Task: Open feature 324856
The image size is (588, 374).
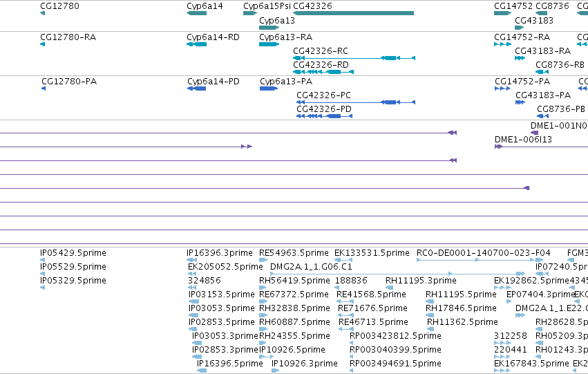Action: 205,281
